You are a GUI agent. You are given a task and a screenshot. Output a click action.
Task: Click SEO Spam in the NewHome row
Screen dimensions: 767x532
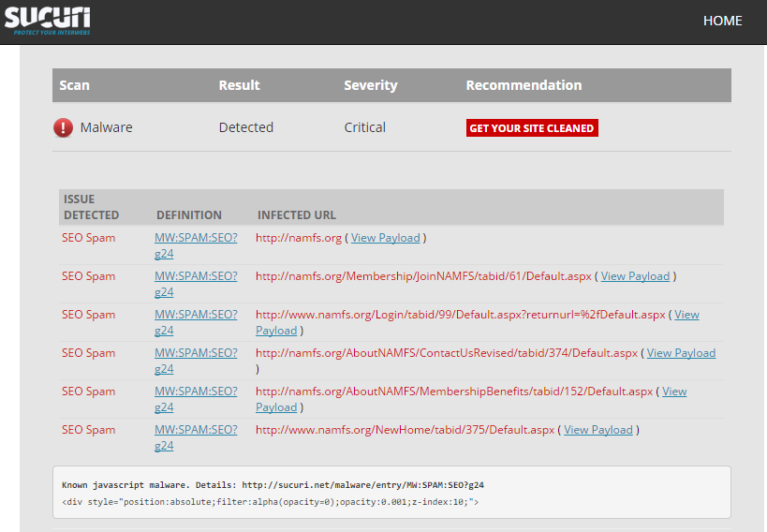pos(89,430)
